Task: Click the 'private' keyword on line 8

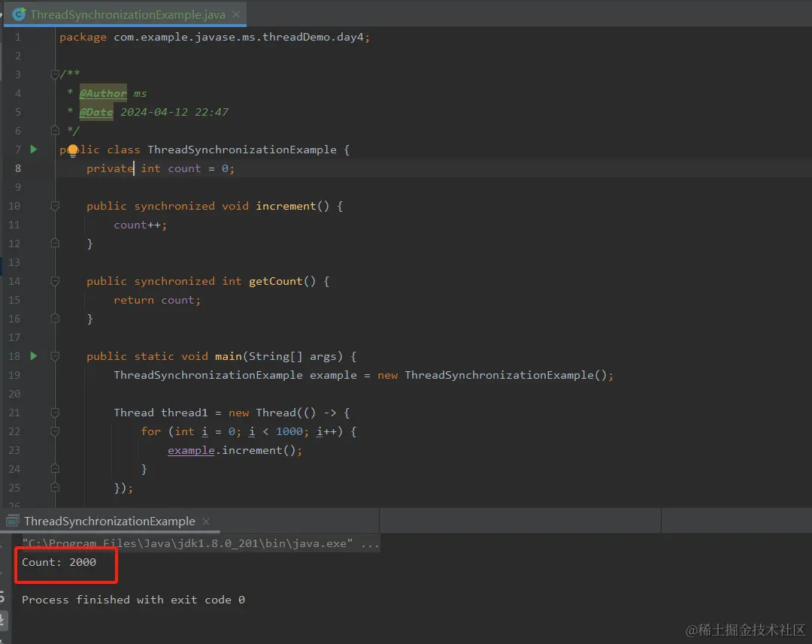Action: pos(110,169)
